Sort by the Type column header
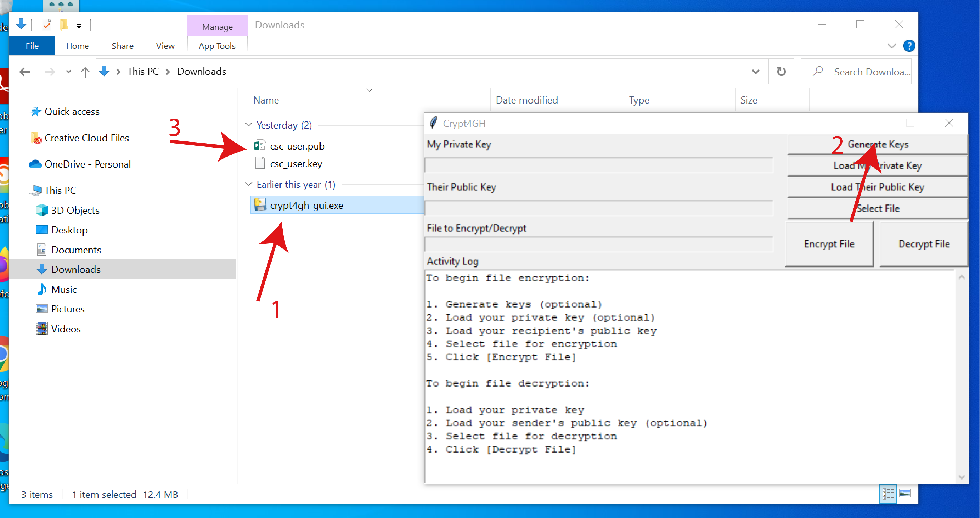The width and height of the screenshot is (980, 518). [639, 100]
